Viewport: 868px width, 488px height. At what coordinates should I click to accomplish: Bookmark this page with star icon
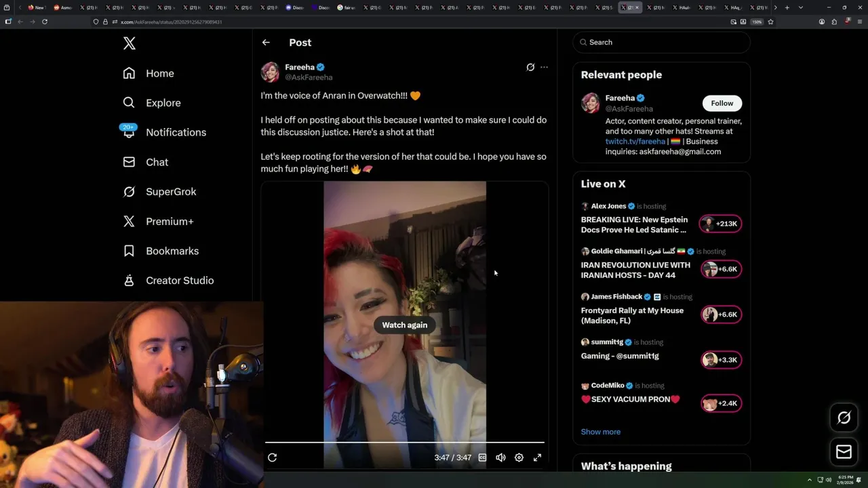[770, 22]
